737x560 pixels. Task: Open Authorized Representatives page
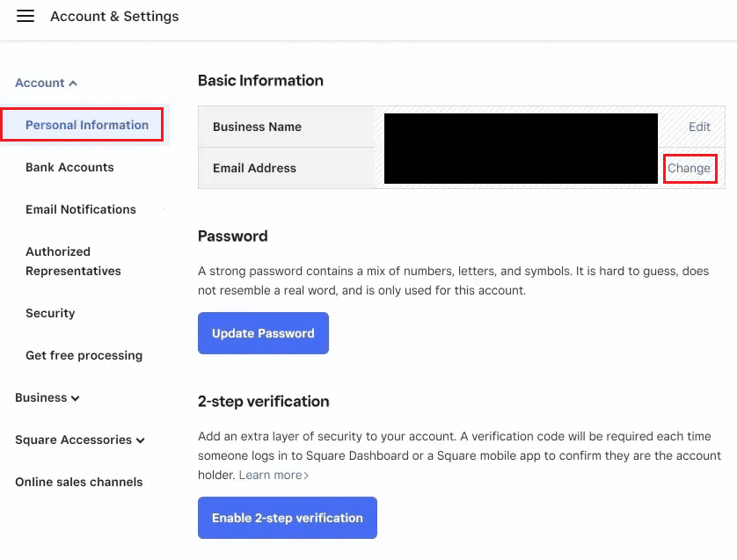click(x=73, y=261)
